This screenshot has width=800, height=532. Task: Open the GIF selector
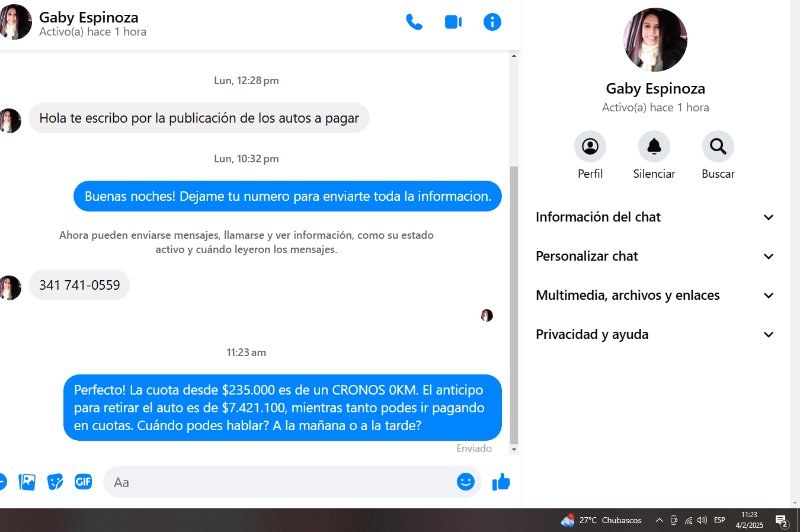pos(84,482)
